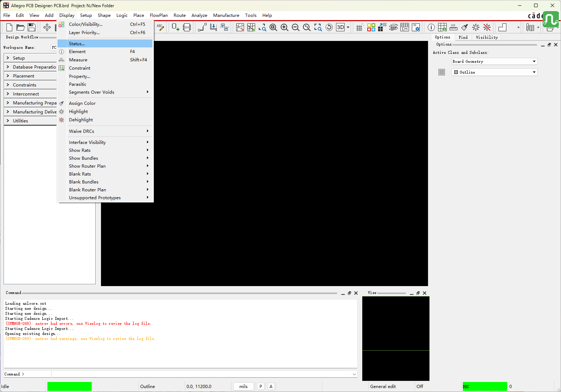Click the Show Constraint table icon
Viewport: 561px width, 392px height.
442,27
